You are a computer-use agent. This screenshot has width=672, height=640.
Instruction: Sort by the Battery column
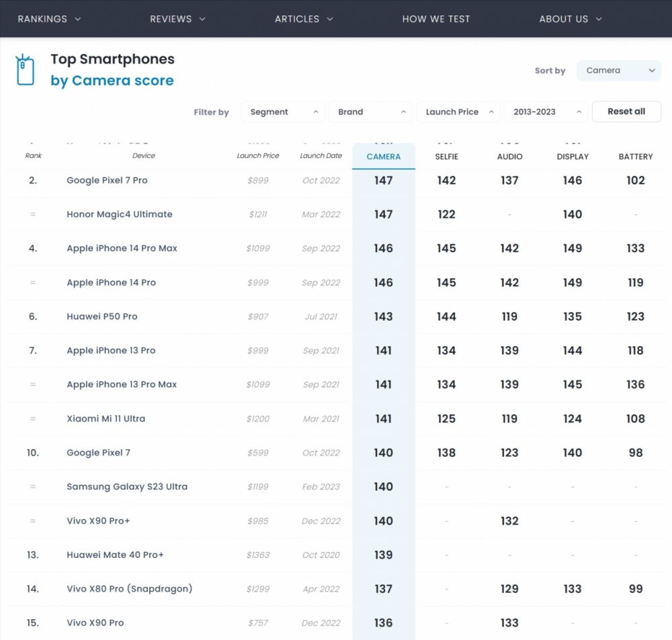tap(636, 157)
